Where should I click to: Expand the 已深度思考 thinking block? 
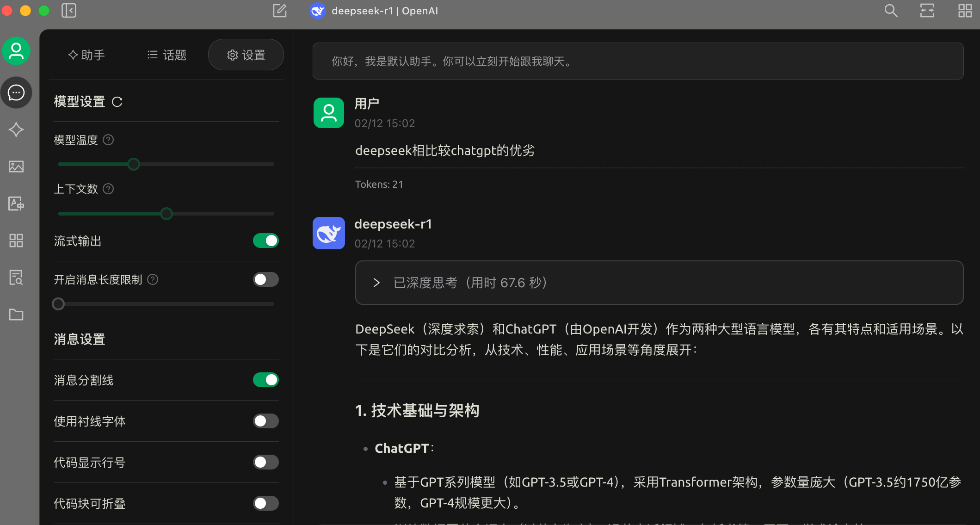tap(659, 283)
